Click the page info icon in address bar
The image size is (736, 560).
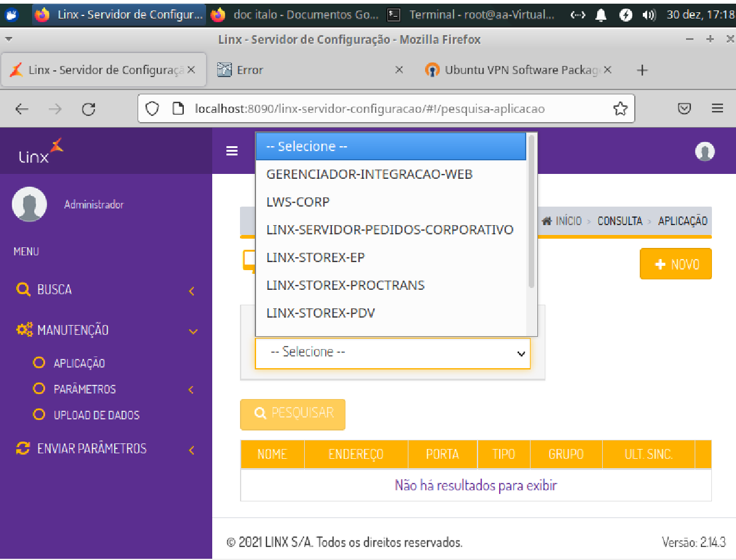tap(178, 109)
